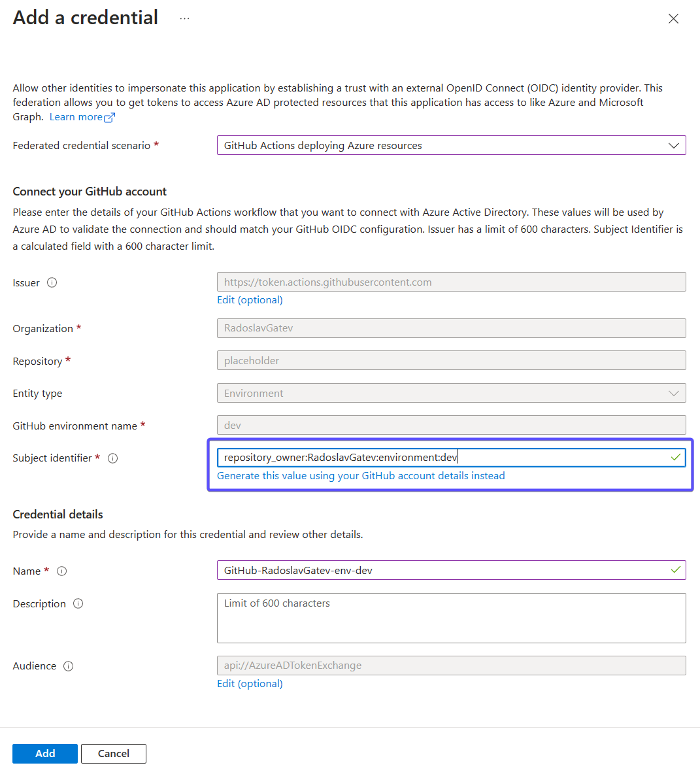
Task: Click the Add button to save credential
Action: 44,753
